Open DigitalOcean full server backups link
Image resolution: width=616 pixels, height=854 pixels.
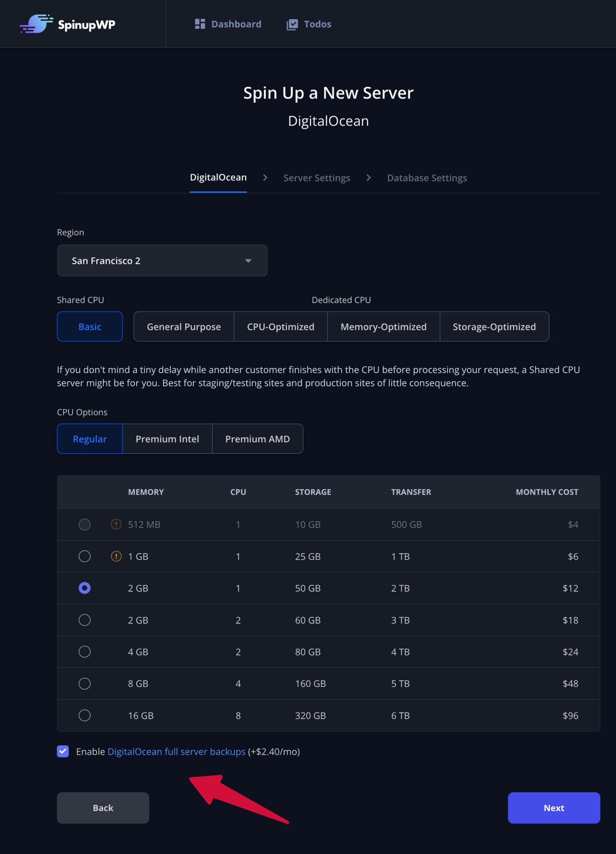[x=176, y=752]
